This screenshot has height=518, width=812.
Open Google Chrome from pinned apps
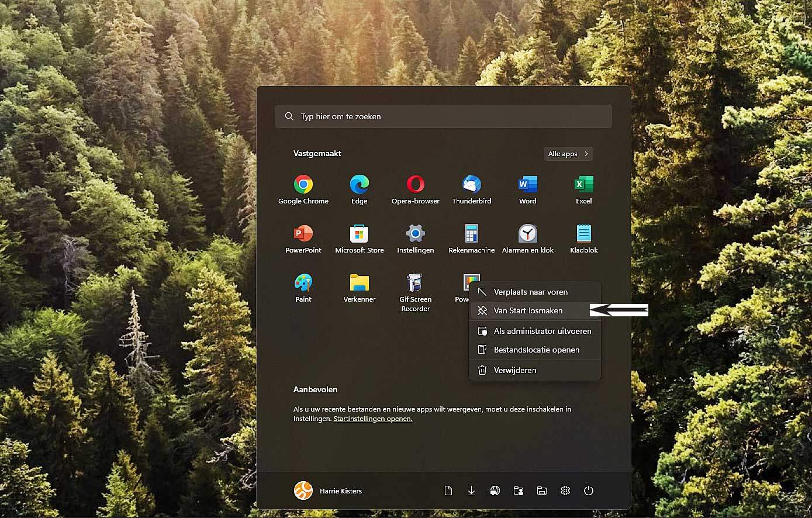tap(303, 190)
